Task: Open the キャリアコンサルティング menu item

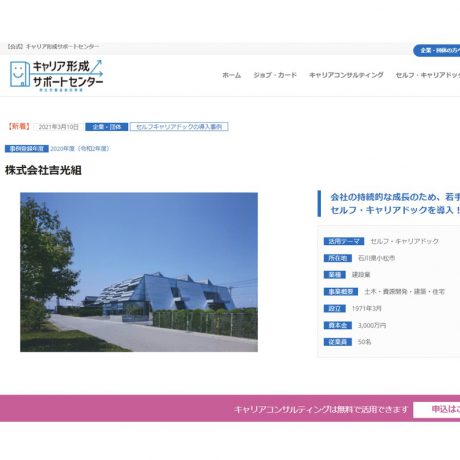Action: (346, 75)
